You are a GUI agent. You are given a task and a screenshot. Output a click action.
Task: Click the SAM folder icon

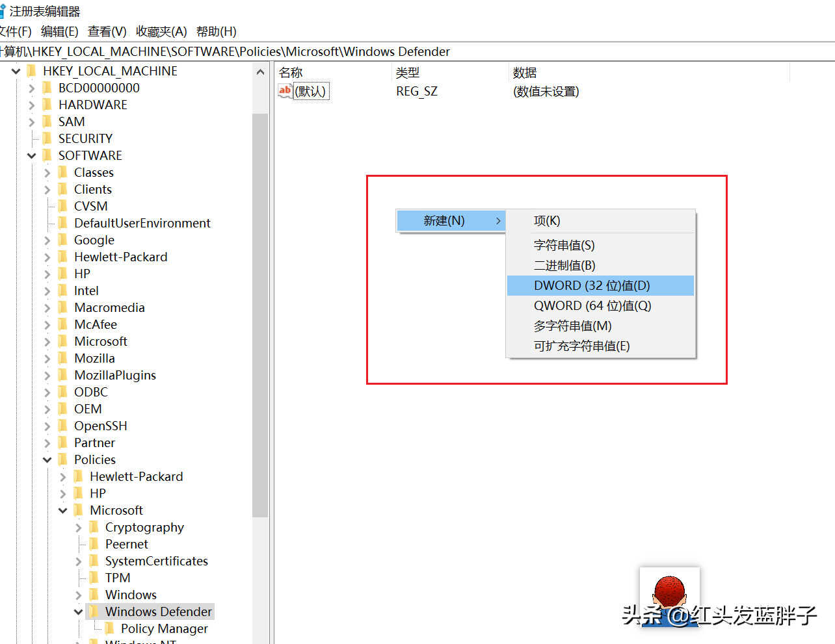point(47,122)
